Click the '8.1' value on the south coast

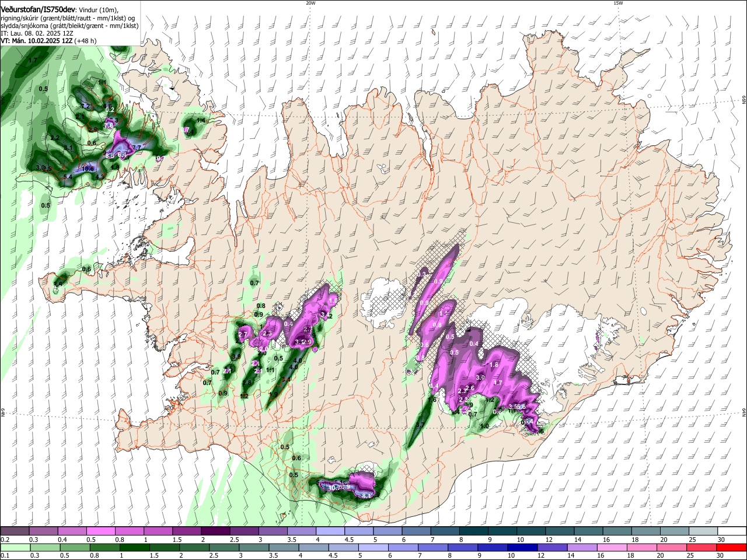pyautogui.click(x=367, y=495)
